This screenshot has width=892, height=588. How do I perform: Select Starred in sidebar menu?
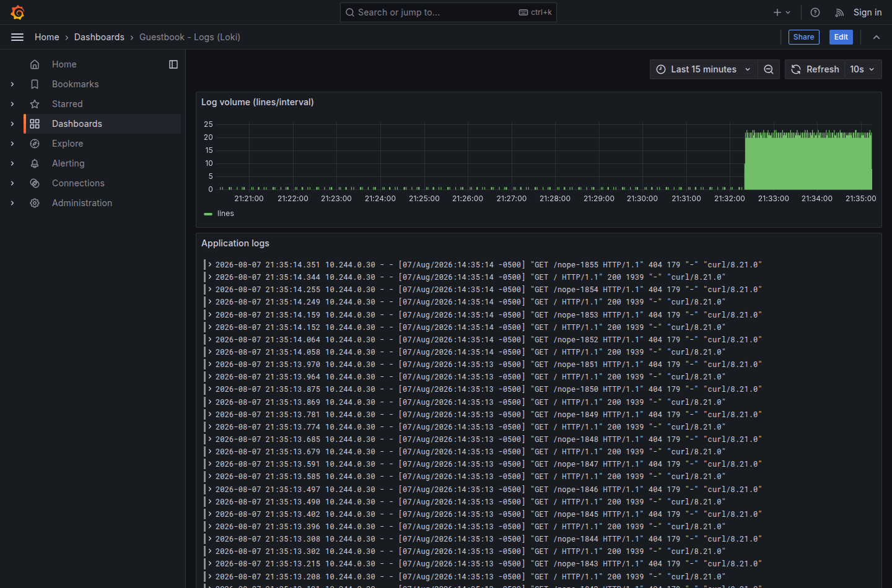coord(68,104)
